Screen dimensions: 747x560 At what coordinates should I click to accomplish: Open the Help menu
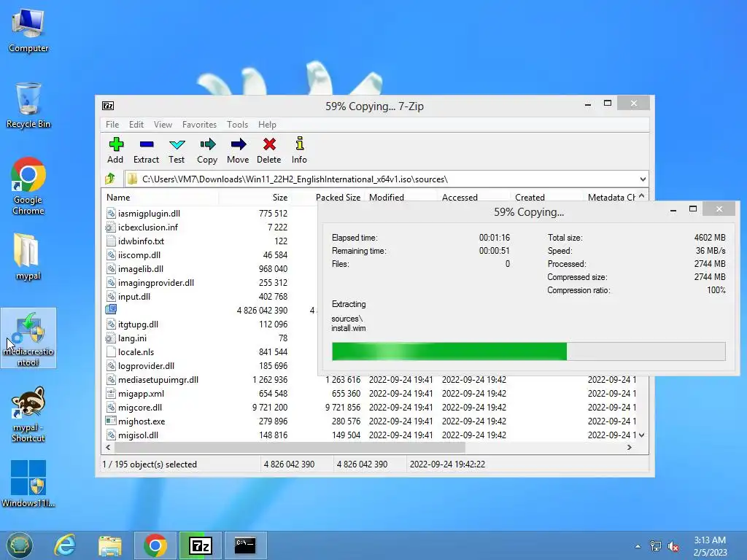[267, 124]
